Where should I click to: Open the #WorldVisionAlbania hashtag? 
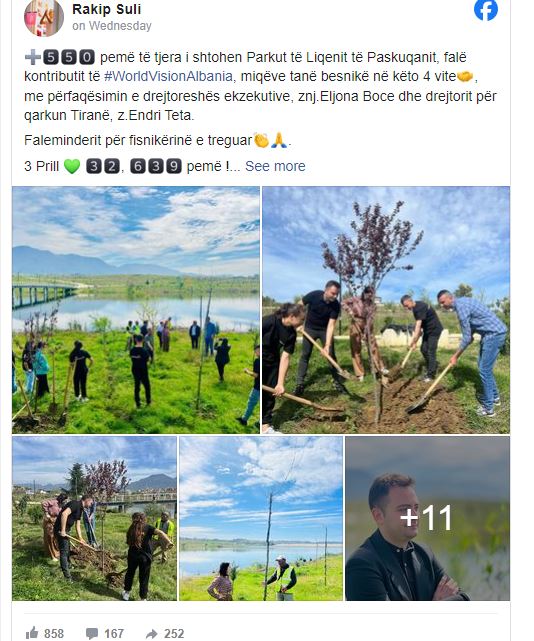pyautogui.click(x=168, y=76)
